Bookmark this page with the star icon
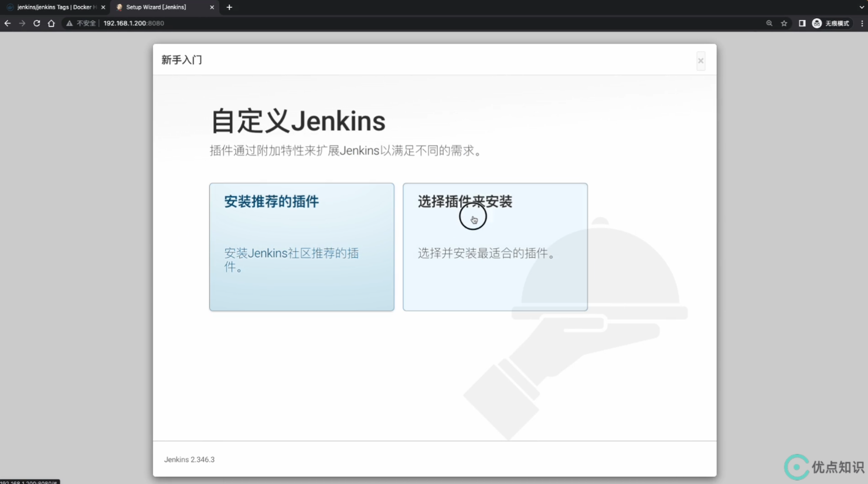Image resolution: width=868 pixels, height=484 pixels. [x=784, y=23]
